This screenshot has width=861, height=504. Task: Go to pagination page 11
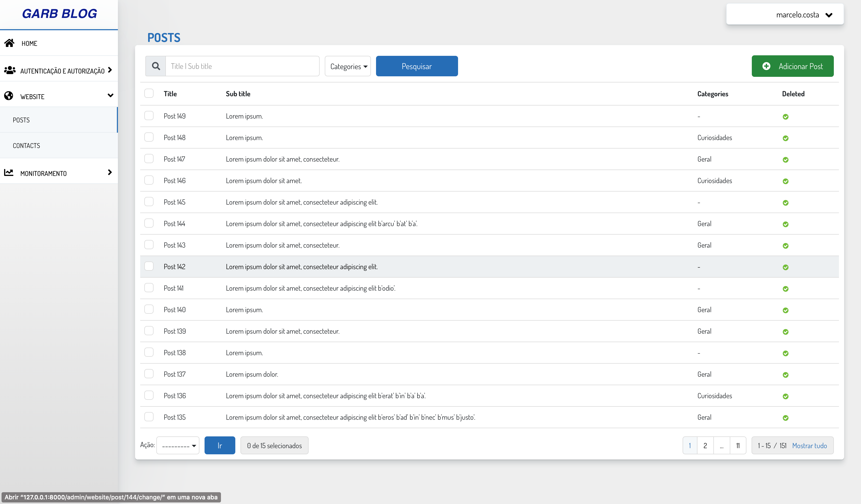[x=738, y=445]
